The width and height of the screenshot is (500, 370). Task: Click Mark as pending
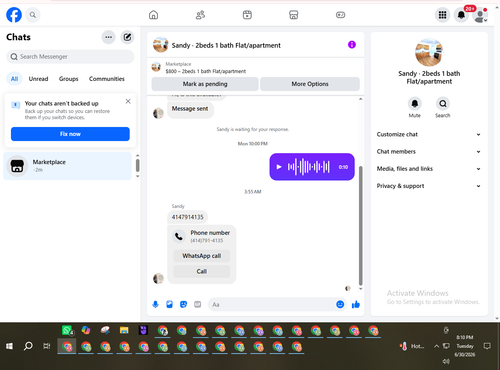click(205, 84)
